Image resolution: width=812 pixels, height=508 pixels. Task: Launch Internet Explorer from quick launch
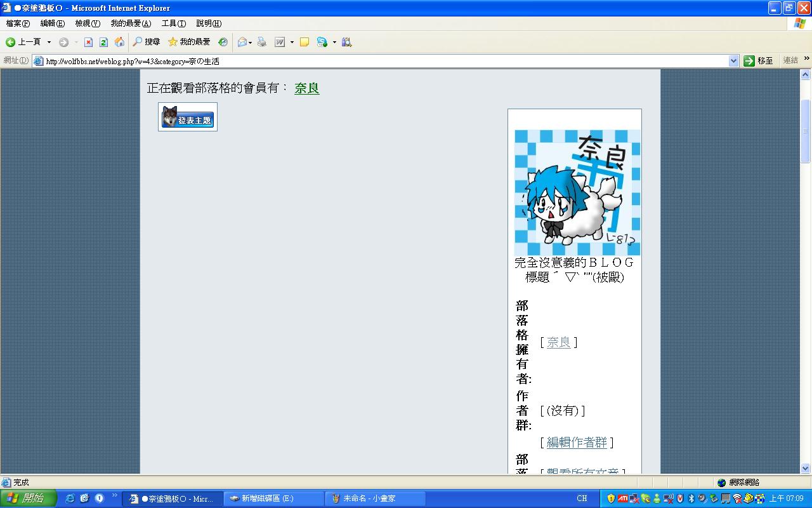tap(70, 498)
